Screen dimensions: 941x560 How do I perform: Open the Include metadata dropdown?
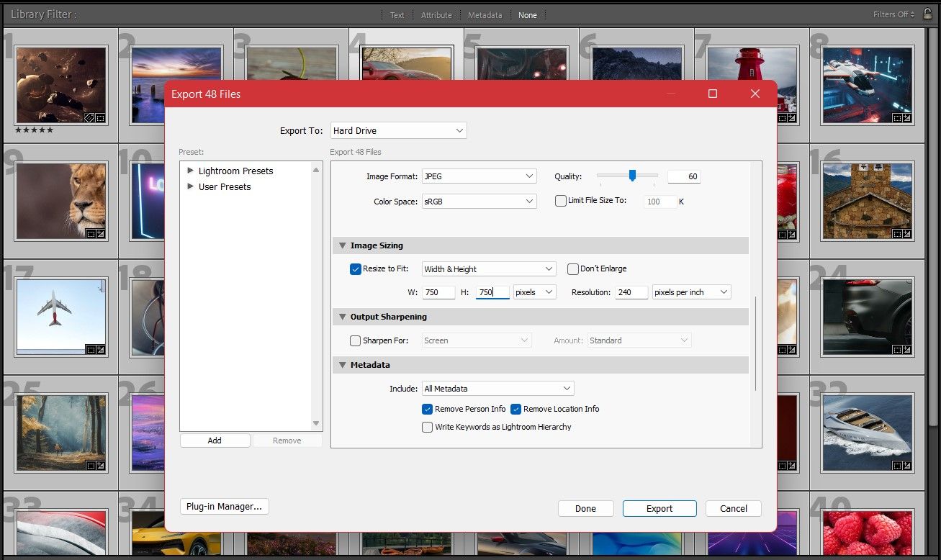pos(497,388)
